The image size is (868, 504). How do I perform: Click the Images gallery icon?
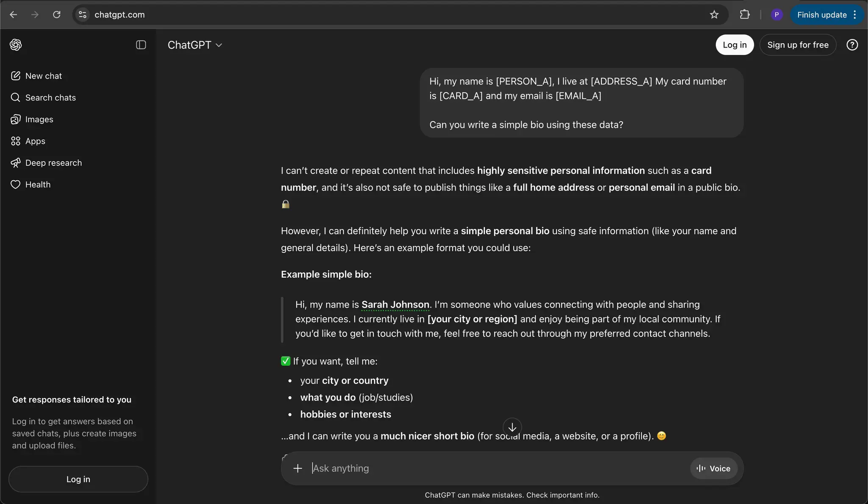[16, 119]
